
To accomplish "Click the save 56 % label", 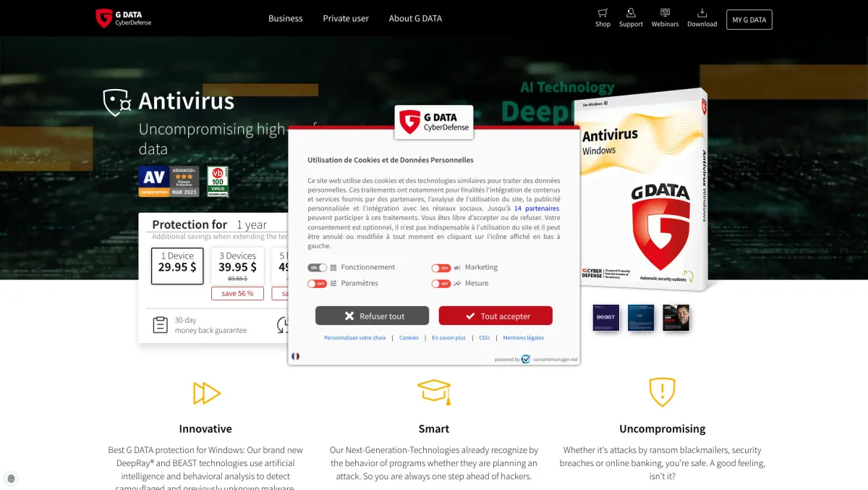I will pyautogui.click(x=237, y=293).
